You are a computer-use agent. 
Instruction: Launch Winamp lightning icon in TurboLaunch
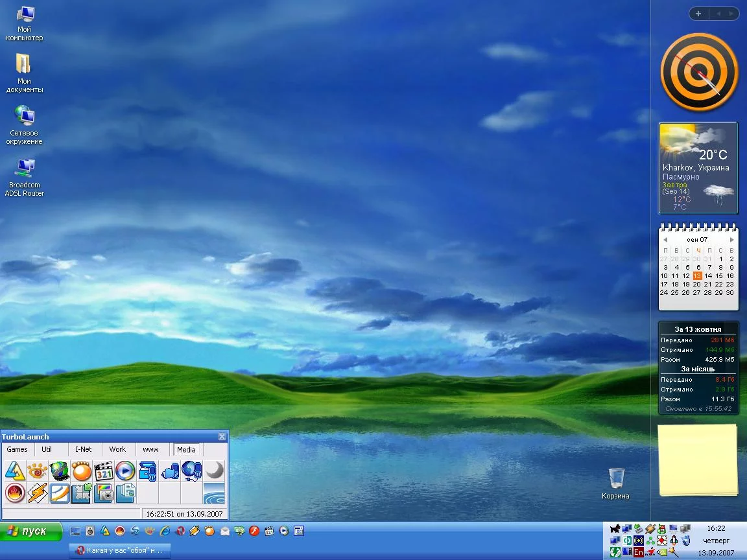(37, 493)
